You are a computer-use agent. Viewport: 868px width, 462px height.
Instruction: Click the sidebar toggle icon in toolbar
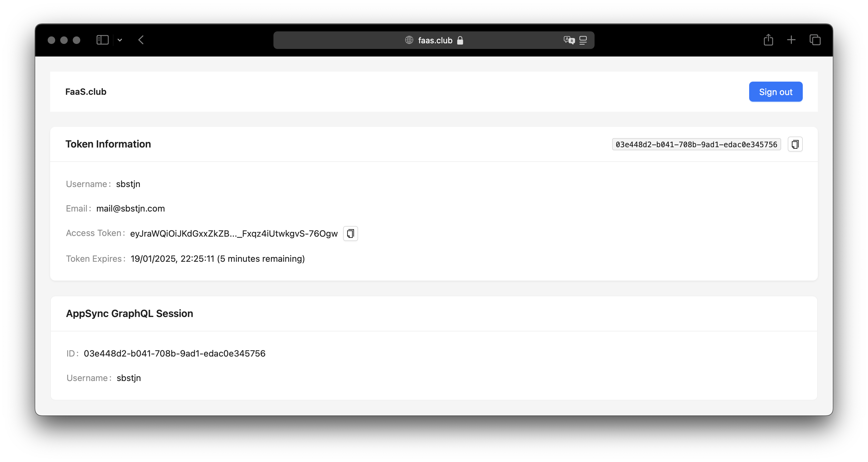(x=103, y=40)
